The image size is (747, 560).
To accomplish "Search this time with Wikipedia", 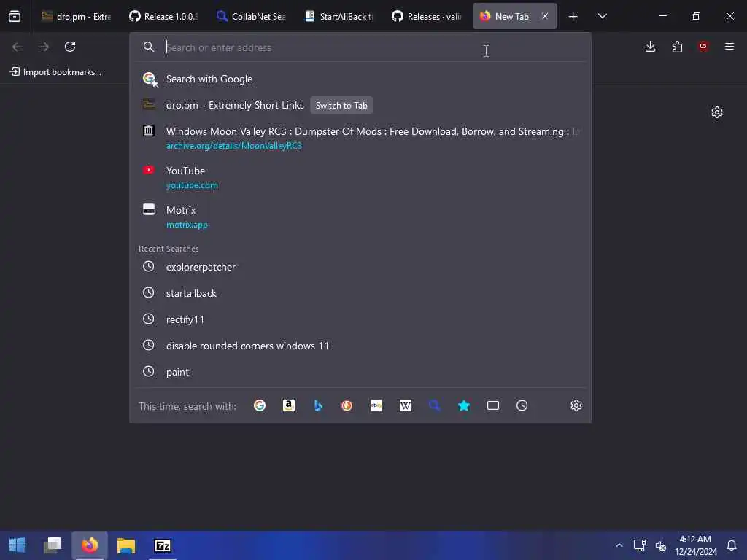I will pos(406,405).
